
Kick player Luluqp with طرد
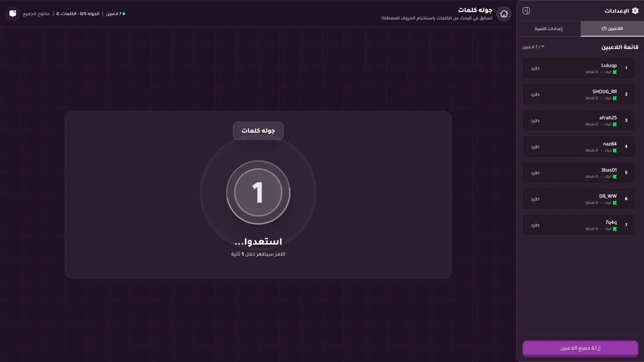click(x=535, y=68)
